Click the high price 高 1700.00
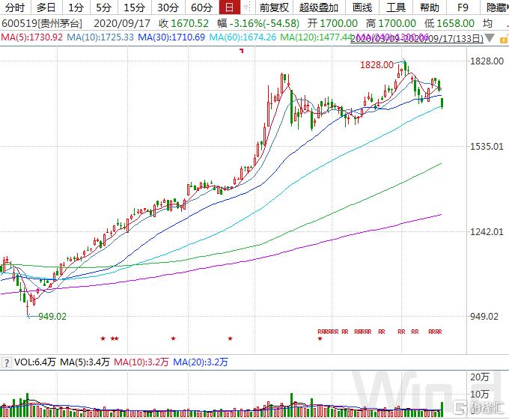 391,23
